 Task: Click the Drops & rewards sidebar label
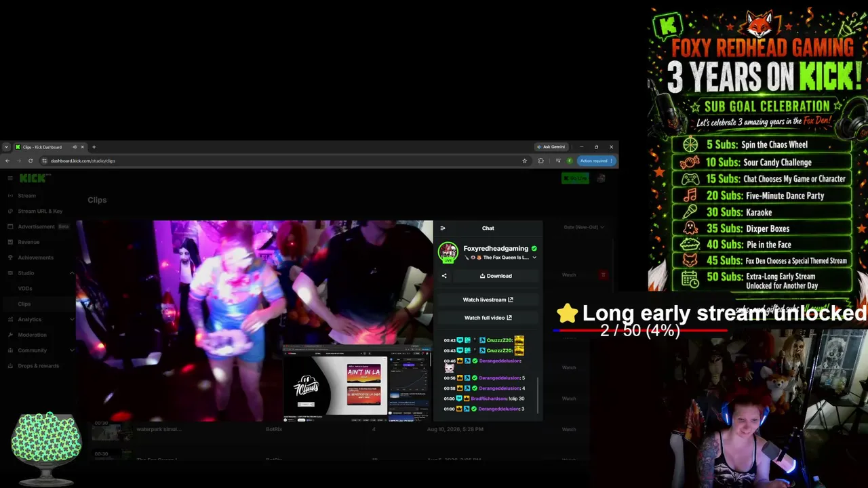pos(38,366)
